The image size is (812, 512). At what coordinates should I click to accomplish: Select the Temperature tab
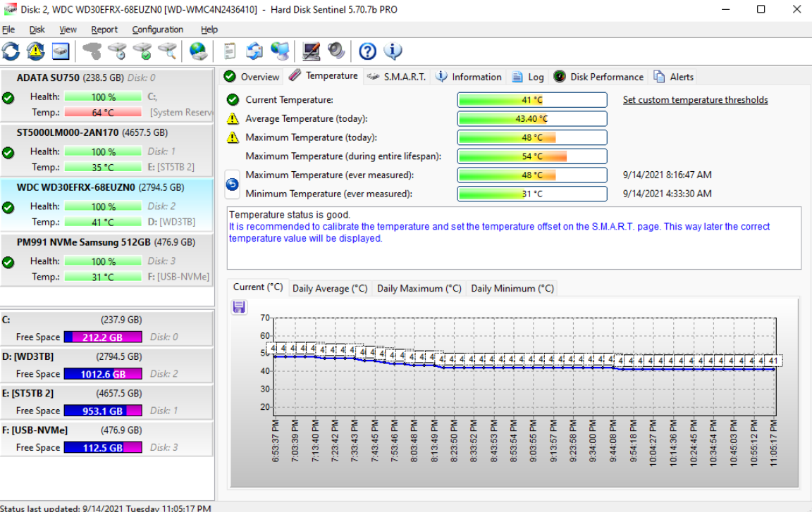coord(323,75)
